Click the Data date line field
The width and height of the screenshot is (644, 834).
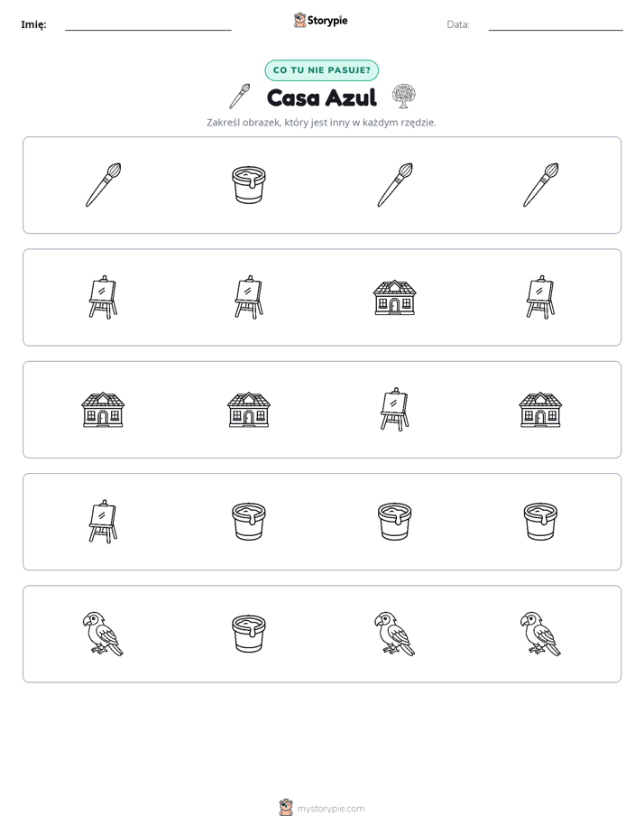click(x=556, y=24)
